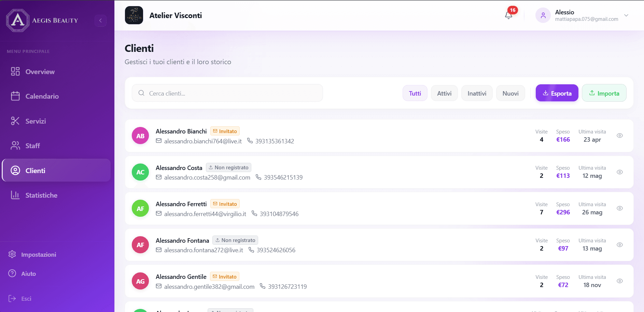The height and width of the screenshot is (312, 644).
Task: Open the Statistiche page
Action: coord(56,195)
